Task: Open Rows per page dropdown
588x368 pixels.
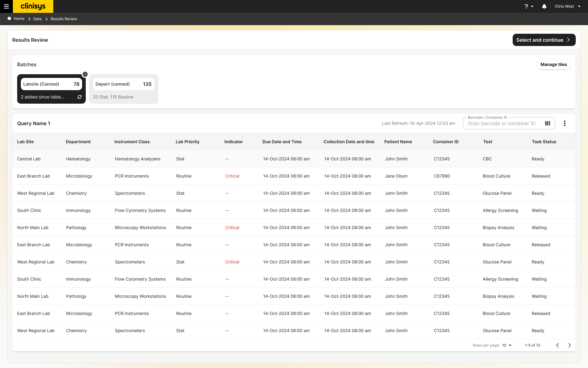Action: click(507, 345)
